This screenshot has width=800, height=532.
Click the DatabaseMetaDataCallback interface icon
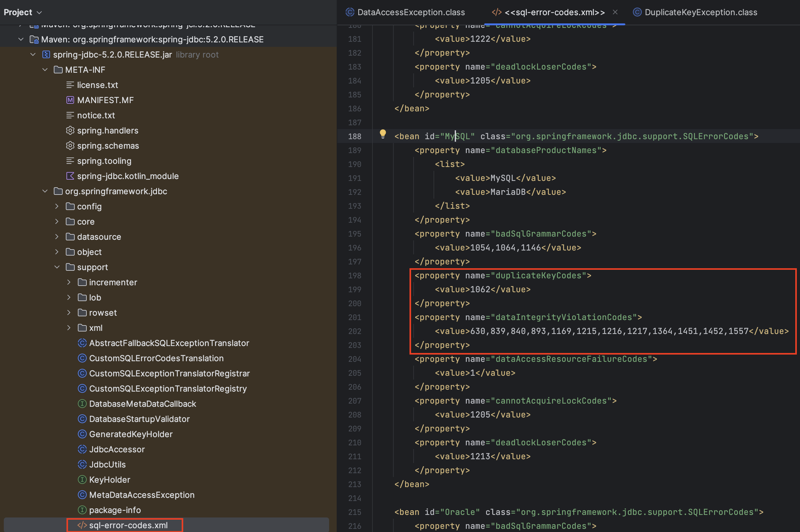pyautogui.click(x=82, y=404)
